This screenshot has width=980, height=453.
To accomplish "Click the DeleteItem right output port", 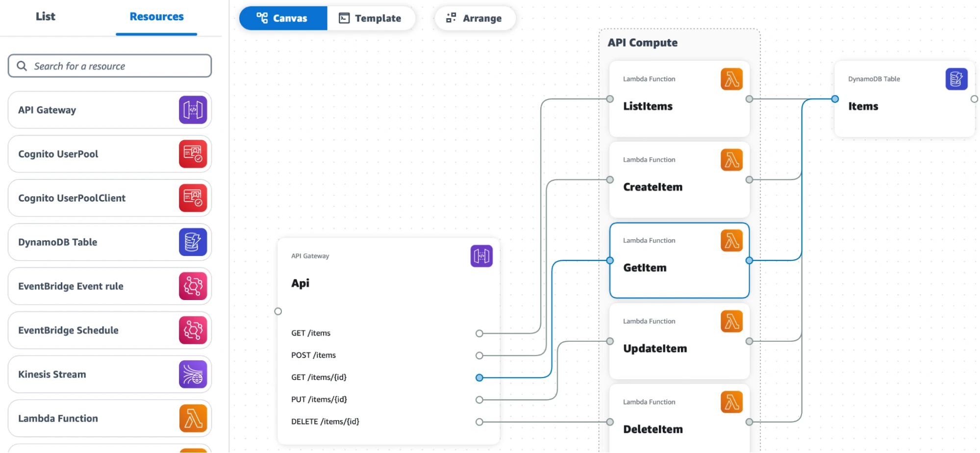I will (749, 422).
